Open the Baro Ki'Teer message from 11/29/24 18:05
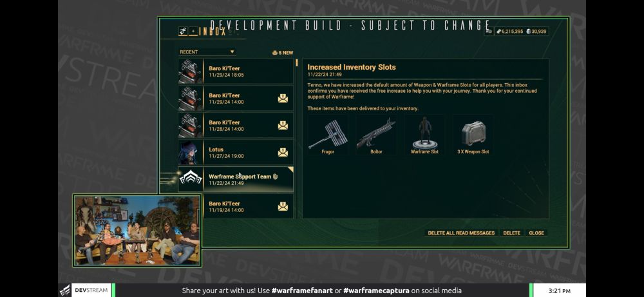 236,72
